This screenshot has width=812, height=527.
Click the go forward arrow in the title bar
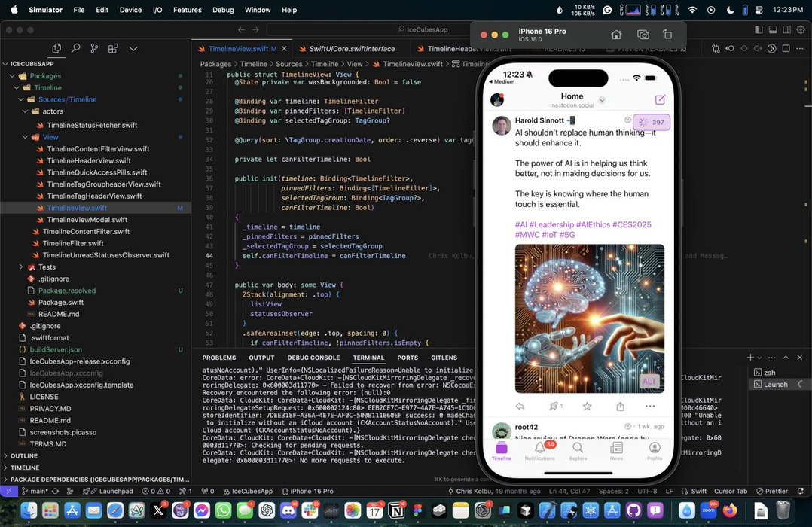[x=257, y=29]
